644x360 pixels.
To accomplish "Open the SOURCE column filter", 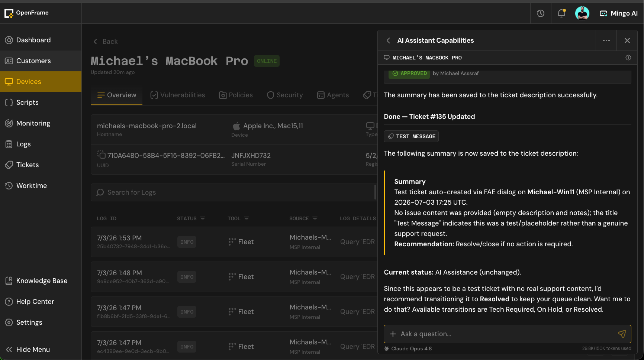I will (315, 218).
